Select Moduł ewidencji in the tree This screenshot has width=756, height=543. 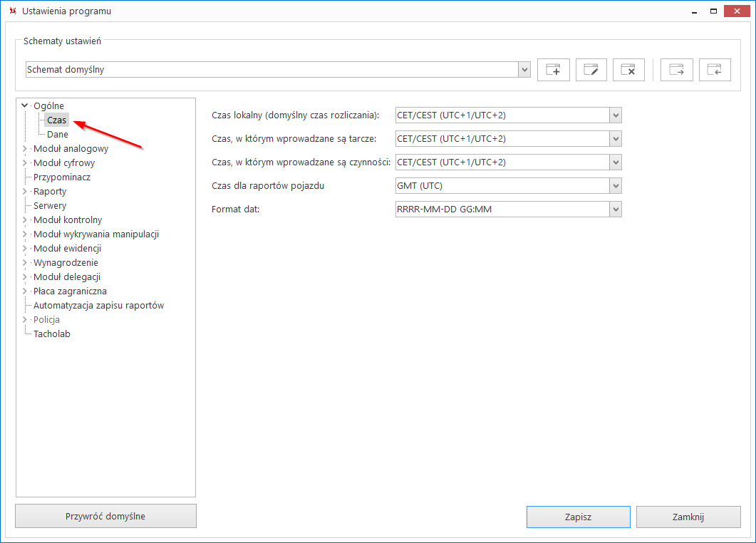click(x=67, y=249)
